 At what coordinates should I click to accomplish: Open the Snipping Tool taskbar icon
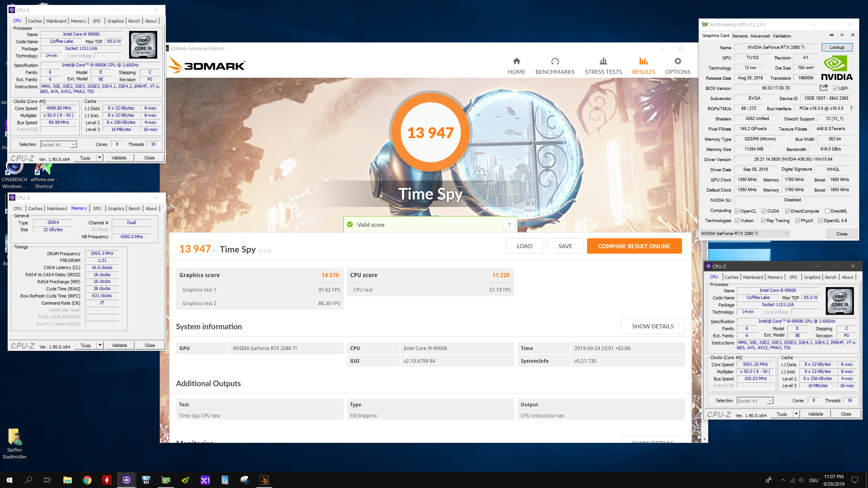point(245,480)
